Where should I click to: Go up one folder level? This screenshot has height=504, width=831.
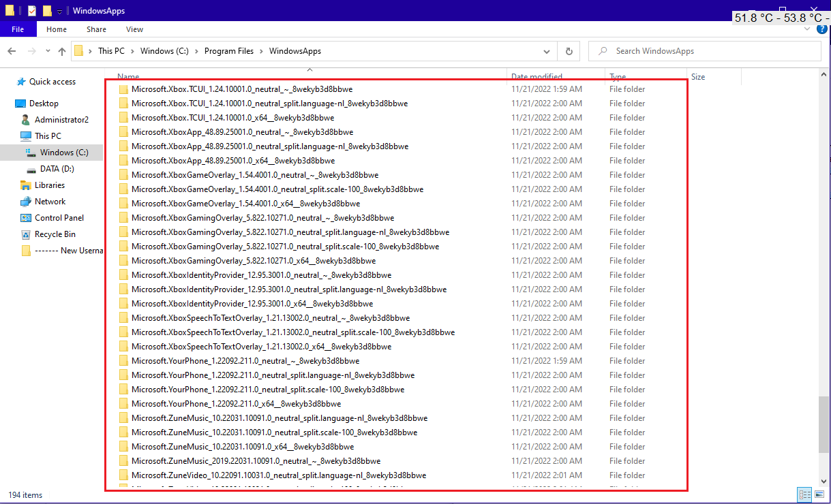(62, 51)
